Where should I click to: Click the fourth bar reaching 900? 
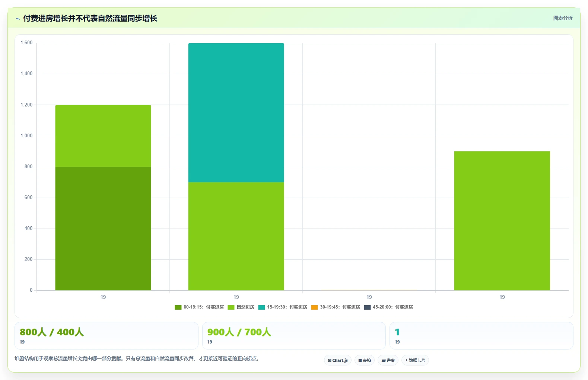tap(502, 221)
